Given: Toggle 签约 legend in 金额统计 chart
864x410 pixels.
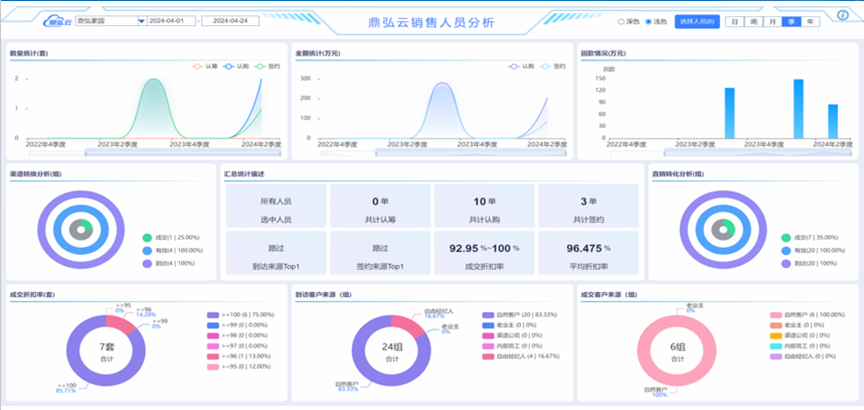Looking at the screenshot, I should tap(553, 66).
